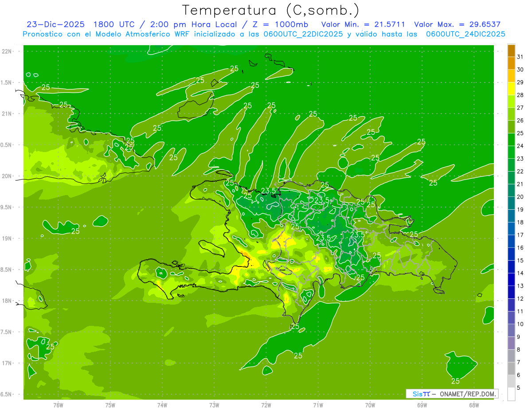This screenshot has width=532, height=411.
Task: Click the 'Valor Max. = 29.6537' value
Action: pyautogui.click(x=457, y=24)
